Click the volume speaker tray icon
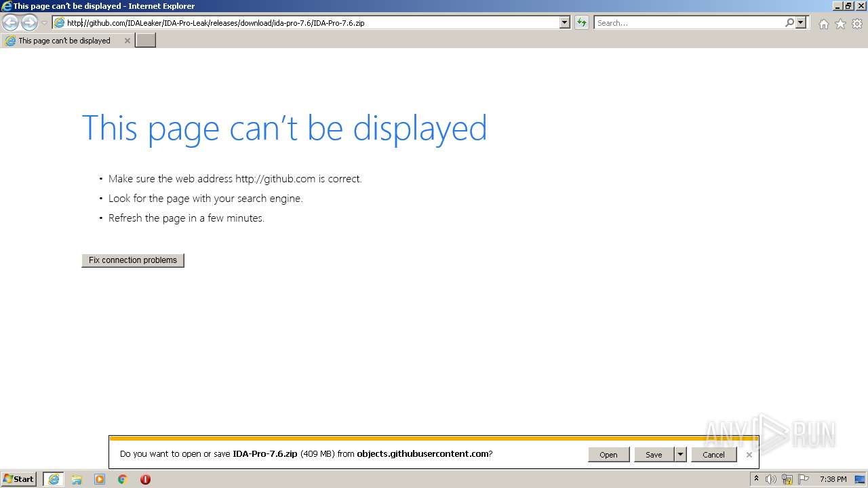 tap(771, 479)
